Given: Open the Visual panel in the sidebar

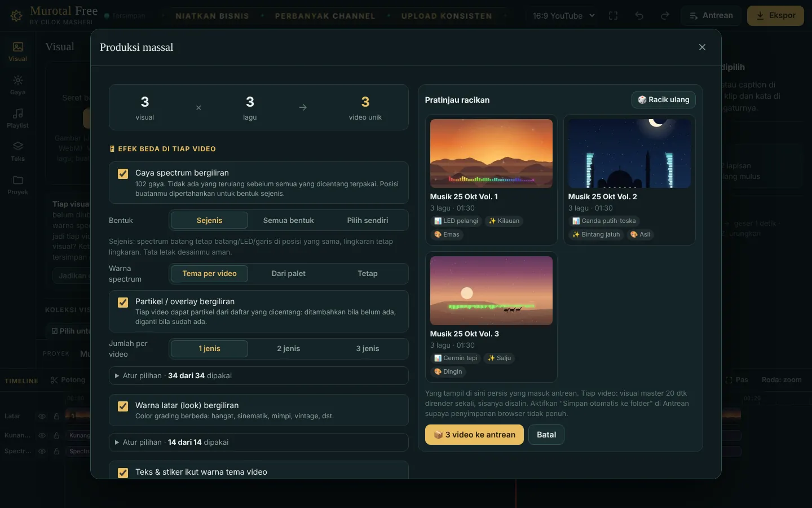Looking at the screenshot, I should tap(17, 51).
